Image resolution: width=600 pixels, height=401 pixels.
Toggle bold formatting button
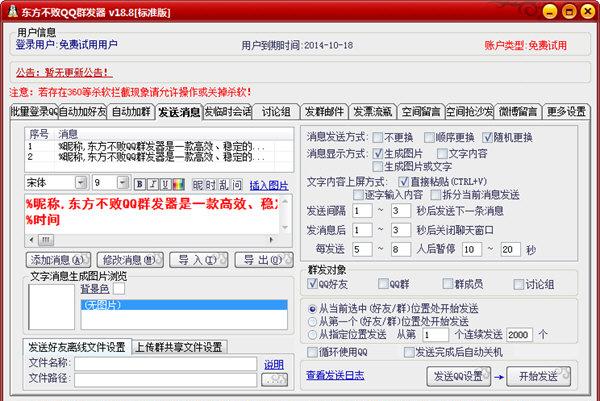[x=139, y=184]
